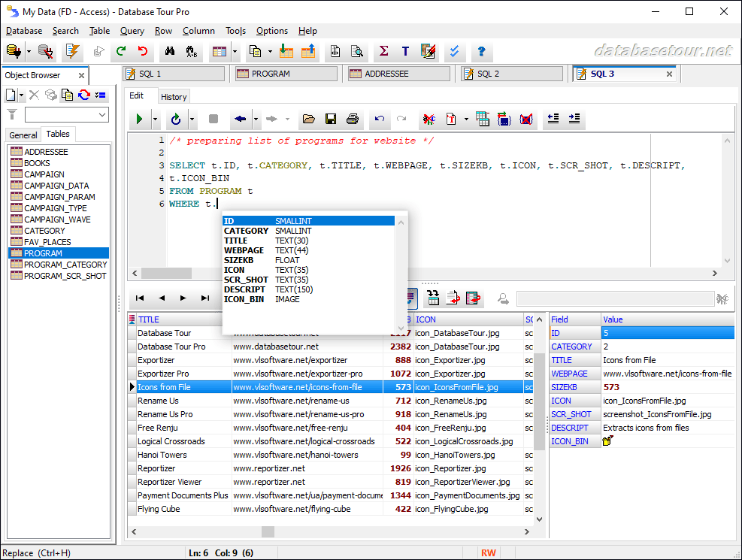Screen dimensions: 742x560
Task: Click the double checkmark icon in main toolbar
Action: (x=454, y=52)
